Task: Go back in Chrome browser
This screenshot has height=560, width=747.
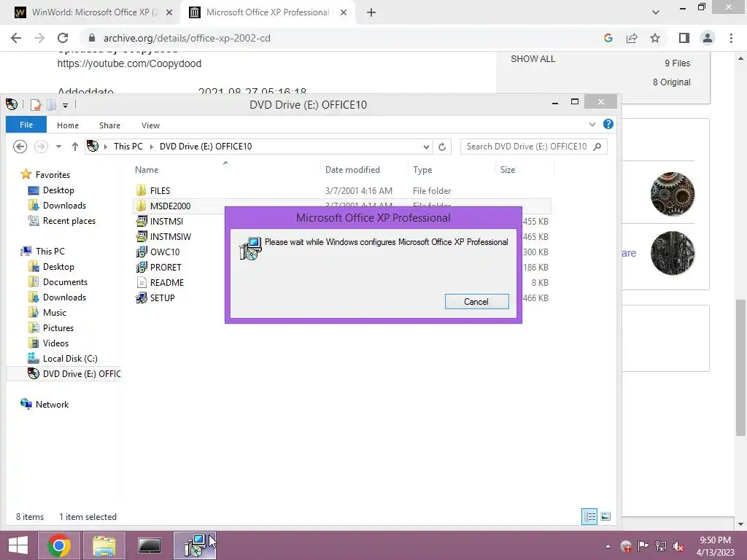Action: pos(16,38)
